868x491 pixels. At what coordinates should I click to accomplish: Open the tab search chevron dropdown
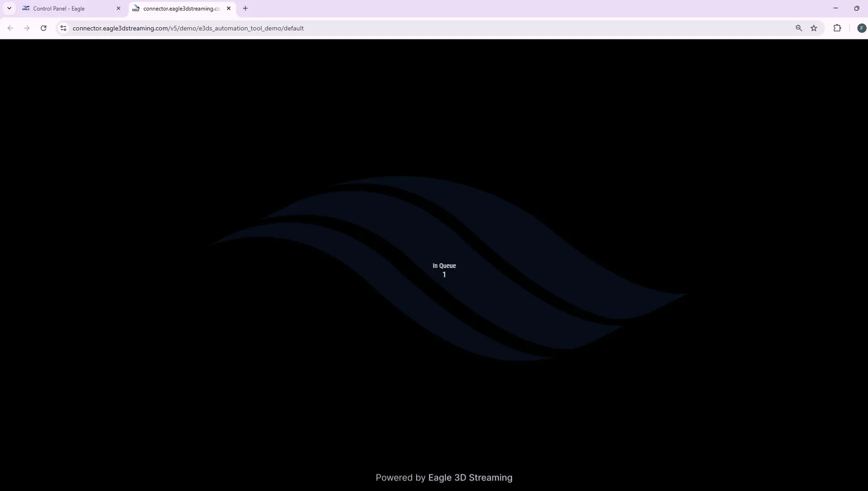click(9, 8)
